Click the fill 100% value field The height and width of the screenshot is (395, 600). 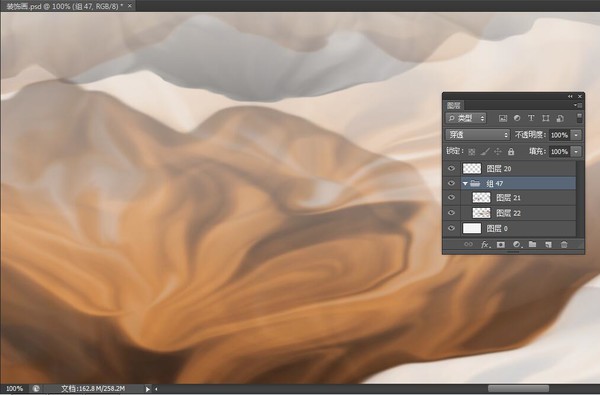click(x=559, y=152)
